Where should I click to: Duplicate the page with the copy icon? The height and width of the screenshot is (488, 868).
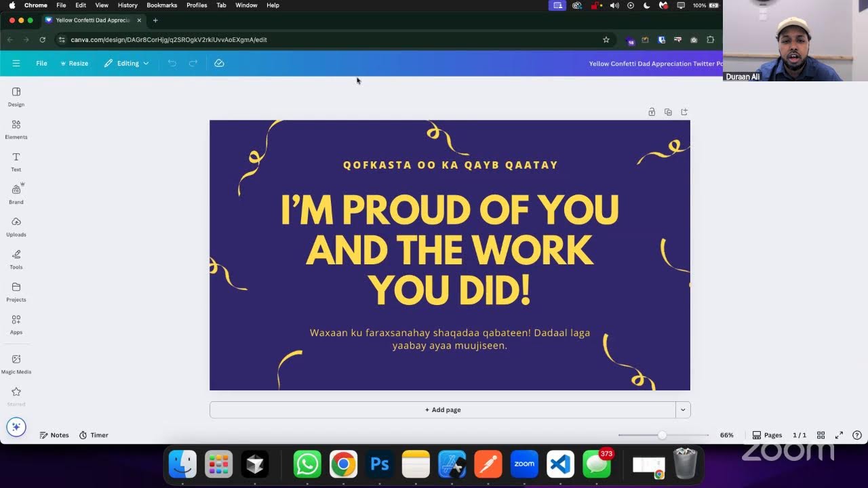[x=668, y=112]
